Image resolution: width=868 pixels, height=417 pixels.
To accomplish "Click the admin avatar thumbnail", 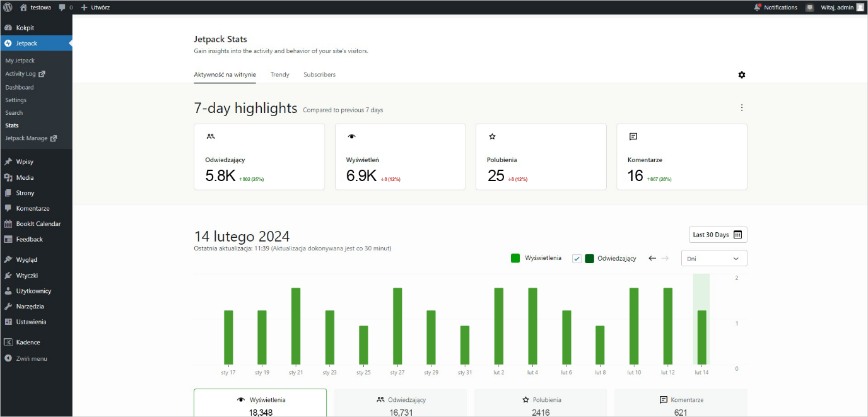I will (x=860, y=8).
